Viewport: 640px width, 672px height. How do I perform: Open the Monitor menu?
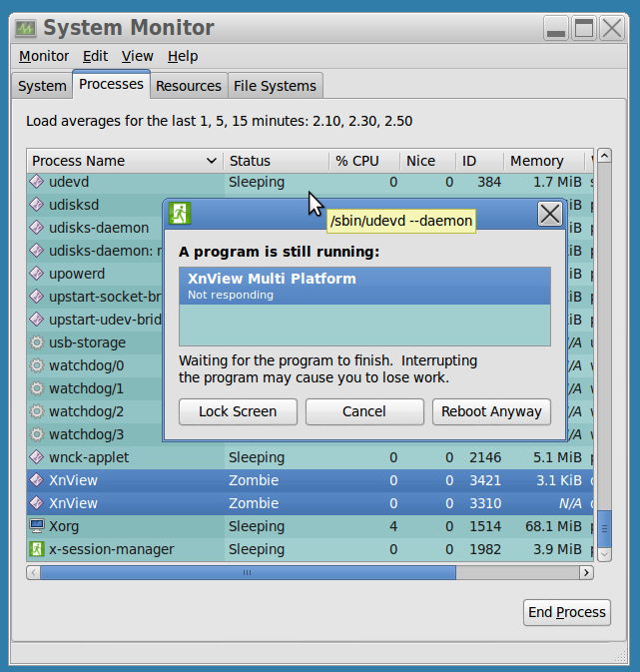pyautogui.click(x=44, y=56)
